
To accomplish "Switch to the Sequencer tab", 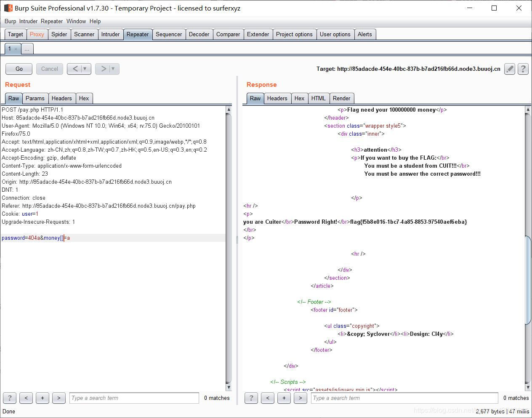I will 169,34.
